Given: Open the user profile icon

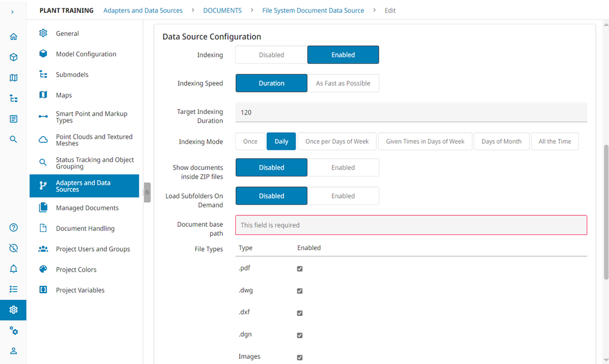Looking at the screenshot, I should pyautogui.click(x=13, y=351).
